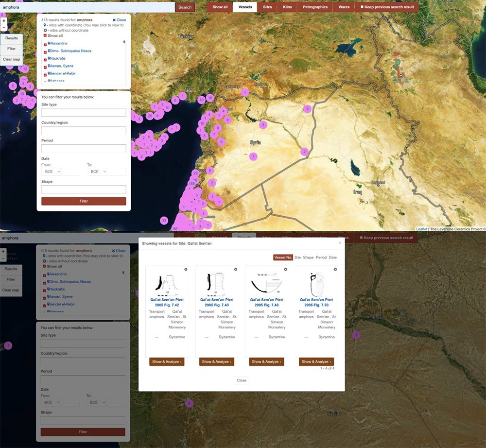
Task: Switch to the Show all tab in top toolbar
Action: [220, 7]
